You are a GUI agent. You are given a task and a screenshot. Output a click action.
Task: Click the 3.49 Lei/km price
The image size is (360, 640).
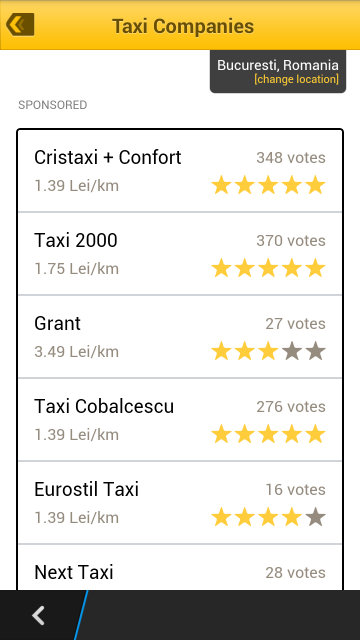point(76,352)
